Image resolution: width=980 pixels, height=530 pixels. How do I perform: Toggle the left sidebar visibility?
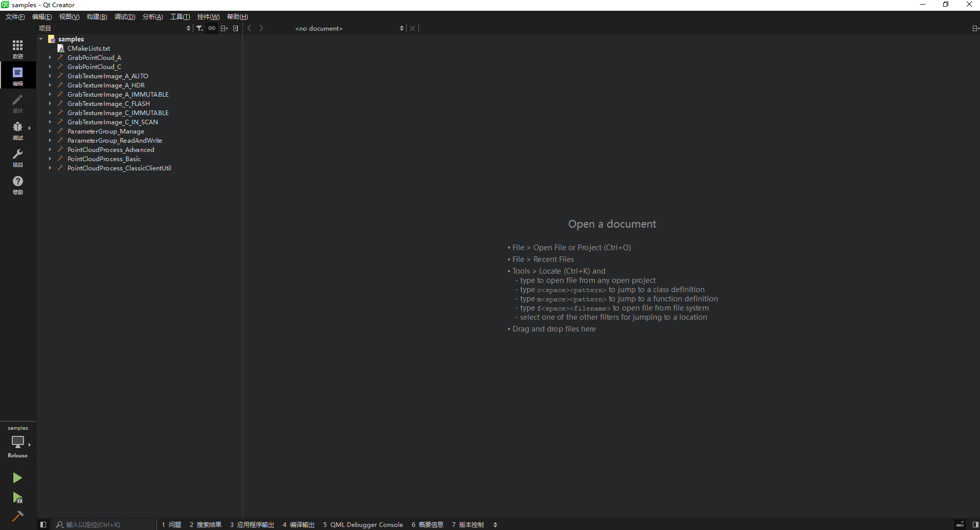click(x=43, y=524)
